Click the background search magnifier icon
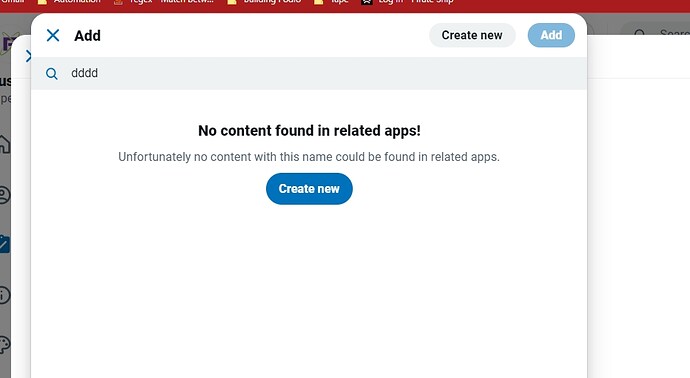This screenshot has width=690, height=378. point(639,33)
